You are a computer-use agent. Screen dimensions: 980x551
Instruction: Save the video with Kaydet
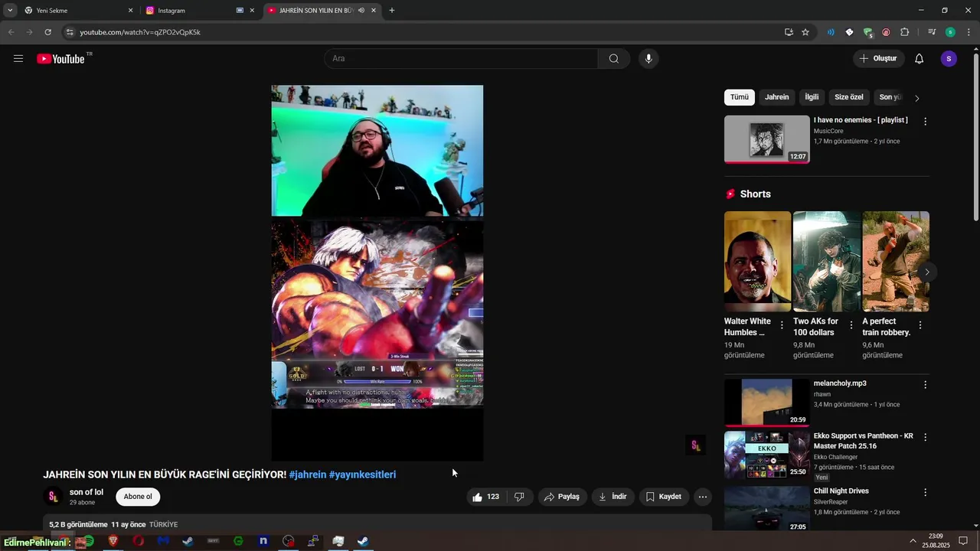coord(664,497)
